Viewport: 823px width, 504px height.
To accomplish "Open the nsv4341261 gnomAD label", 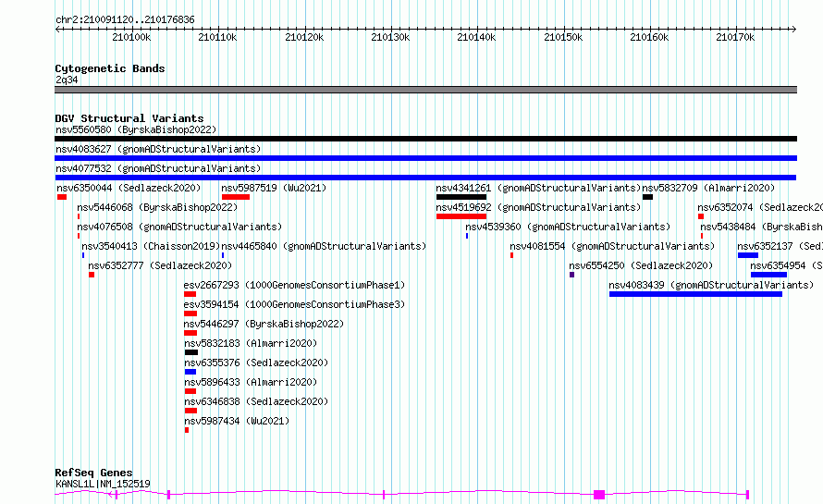I will 538,188.
